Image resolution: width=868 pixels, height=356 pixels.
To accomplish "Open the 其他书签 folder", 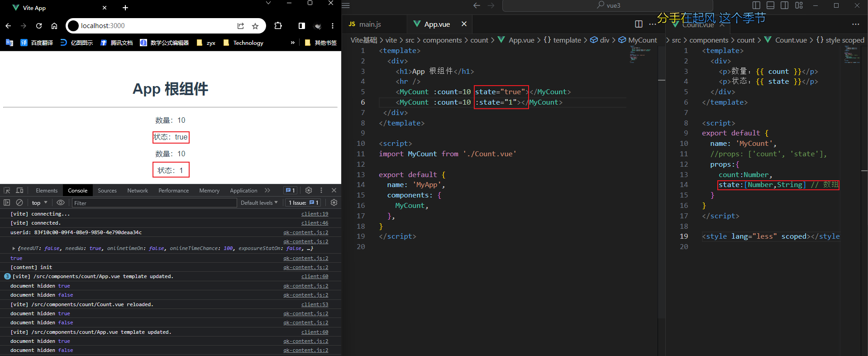I will point(321,43).
